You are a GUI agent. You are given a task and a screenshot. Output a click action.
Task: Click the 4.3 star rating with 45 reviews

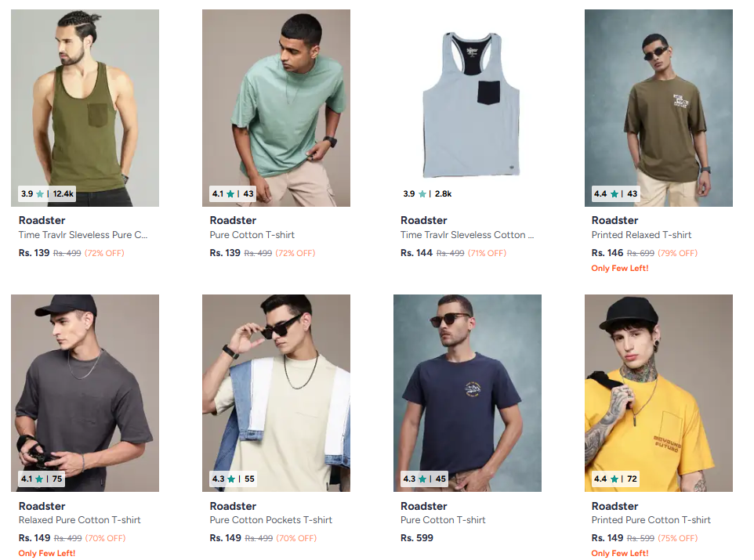(x=424, y=479)
